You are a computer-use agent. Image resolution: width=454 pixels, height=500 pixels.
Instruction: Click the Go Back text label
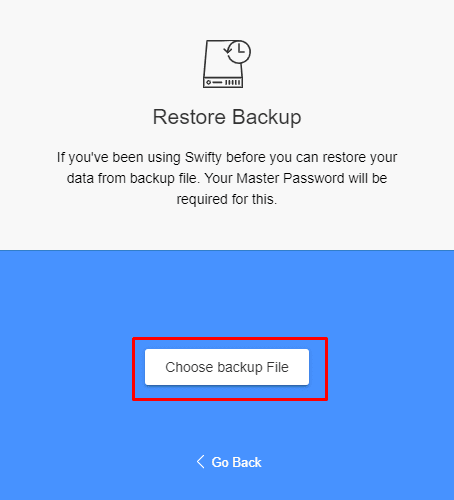(x=237, y=462)
